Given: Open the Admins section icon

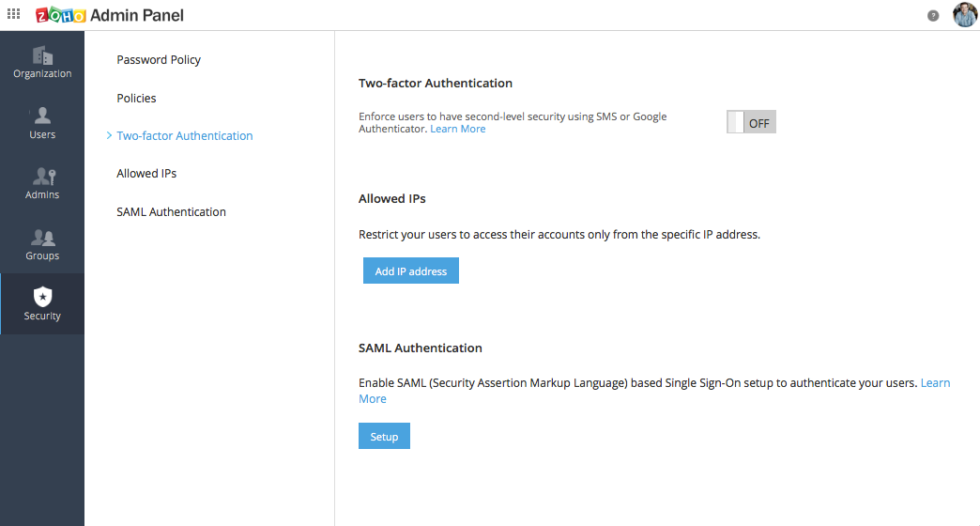Looking at the screenshot, I should [x=44, y=177].
